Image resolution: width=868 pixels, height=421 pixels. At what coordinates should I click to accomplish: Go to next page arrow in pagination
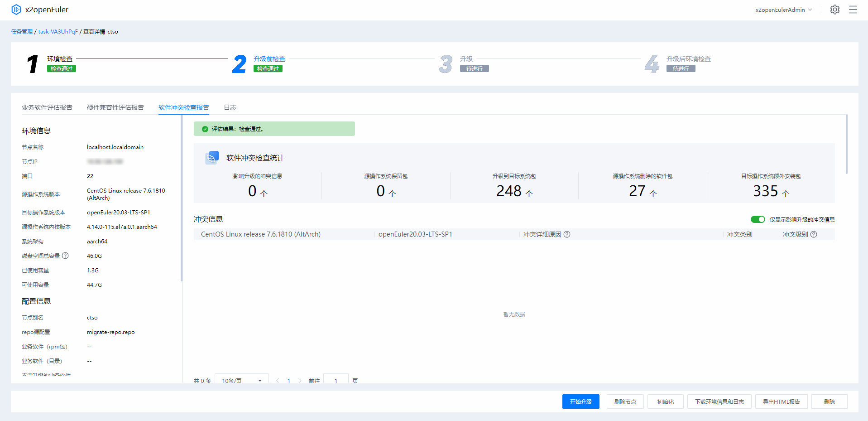[x=300, y=381]
